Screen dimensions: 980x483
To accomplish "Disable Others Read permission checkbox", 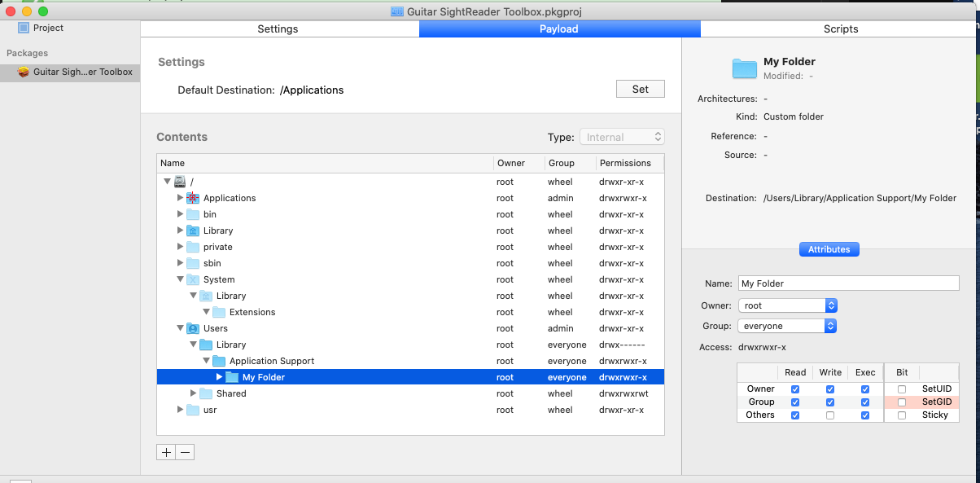I will pyautogui.click(x=795, y=415).
